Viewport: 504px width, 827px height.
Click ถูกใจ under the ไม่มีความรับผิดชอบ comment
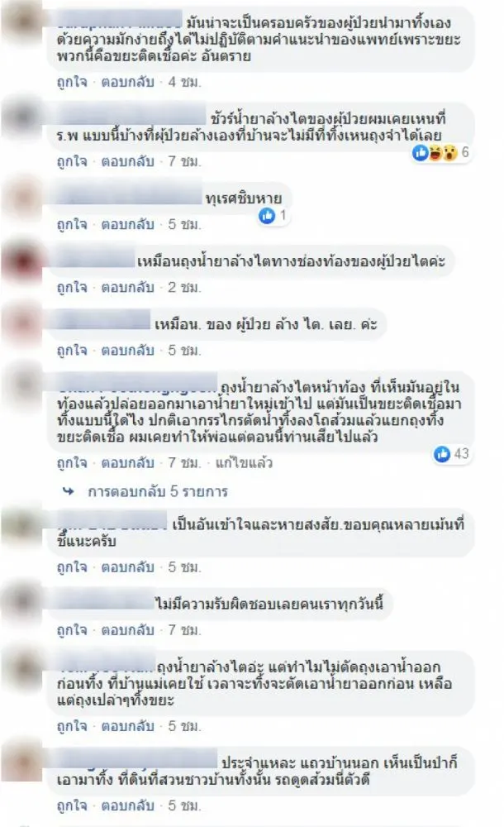[x=72, y=629]
